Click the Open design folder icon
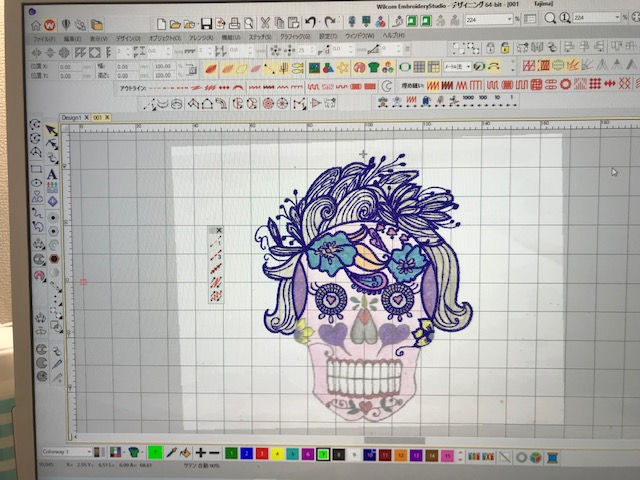 (x=175, y=24)
